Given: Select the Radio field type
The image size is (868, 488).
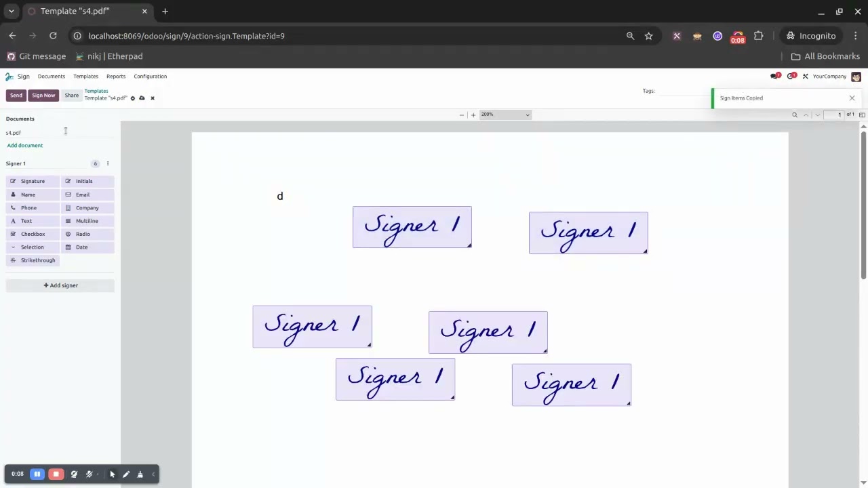Looking at the screenshot, I should point(88,235).
